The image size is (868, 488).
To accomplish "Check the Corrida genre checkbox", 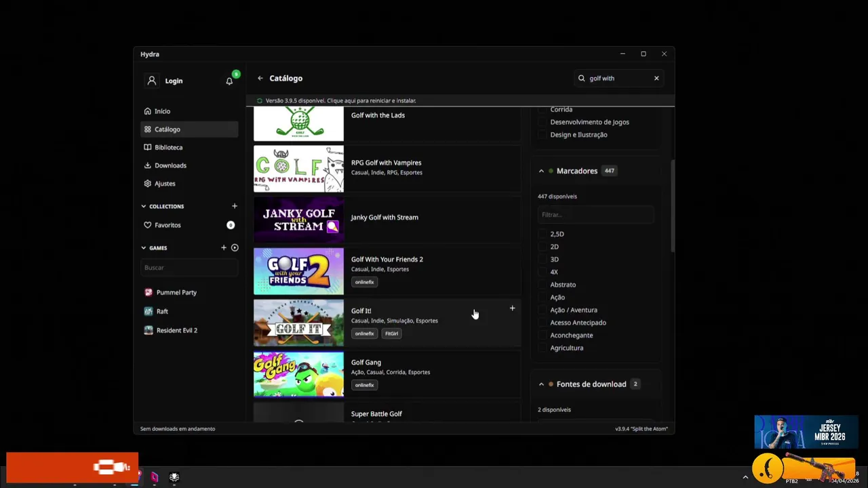I will pyautogui.click(x=542, y=109).
